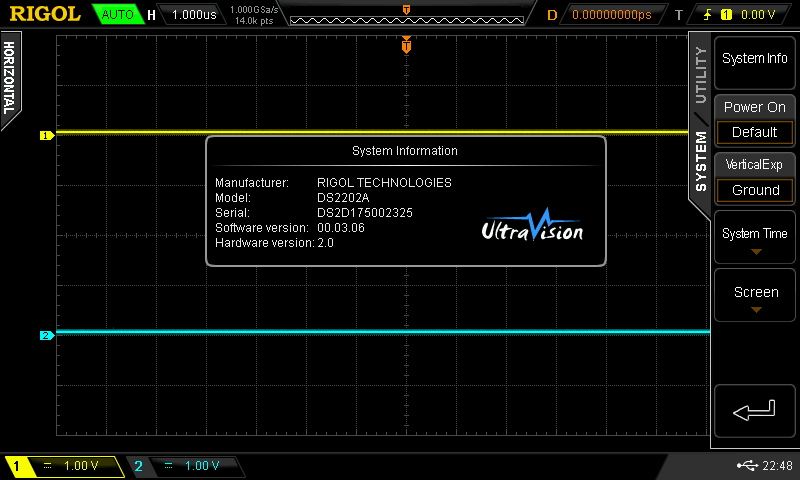The image size is (800, 480).
Task: Select the 1.000us horizontal timebase value
Action: 194,15
